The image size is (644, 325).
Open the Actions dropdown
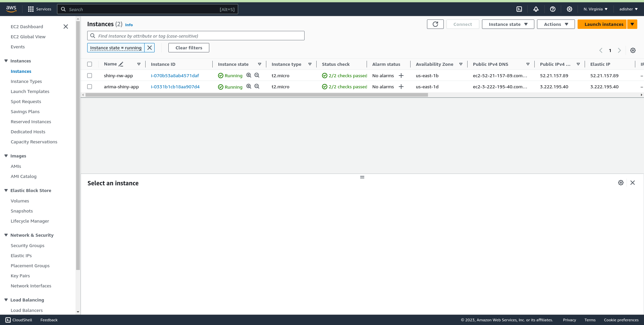(556, 24)
